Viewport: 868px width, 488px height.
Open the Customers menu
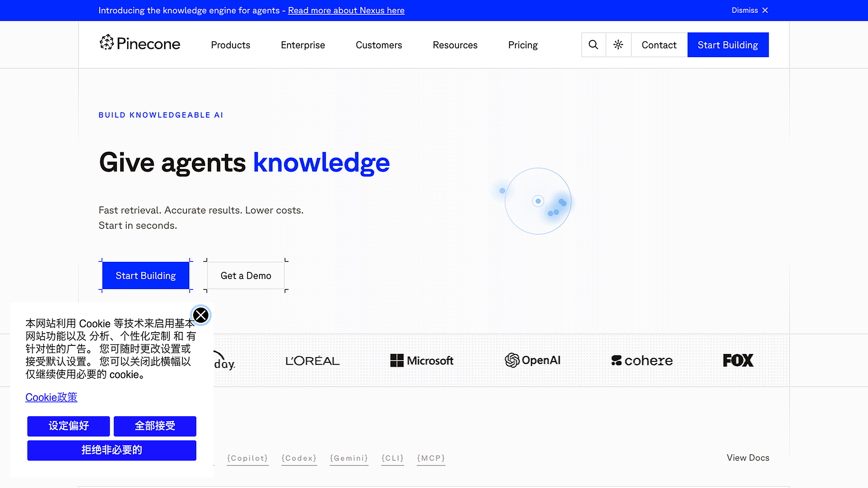tap(379, 45)
